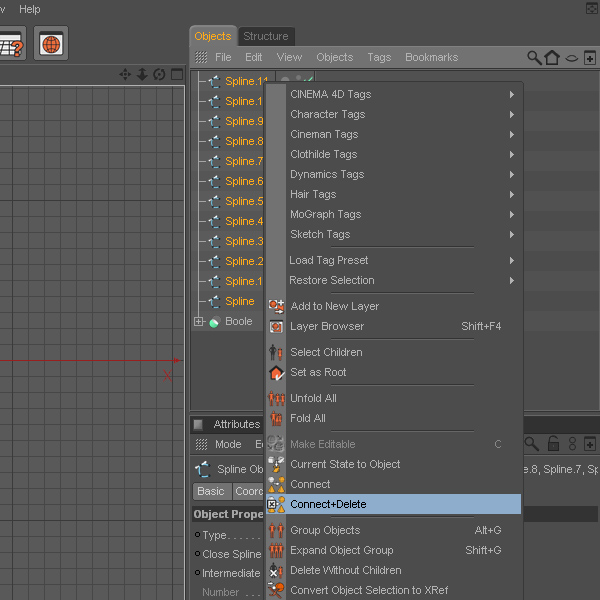Toggle the Attributes panel lock icon

tap(553, 444)
